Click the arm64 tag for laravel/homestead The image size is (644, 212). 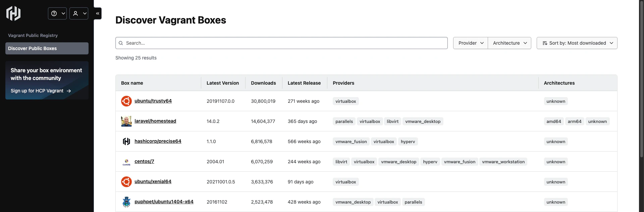pos(575,121)
